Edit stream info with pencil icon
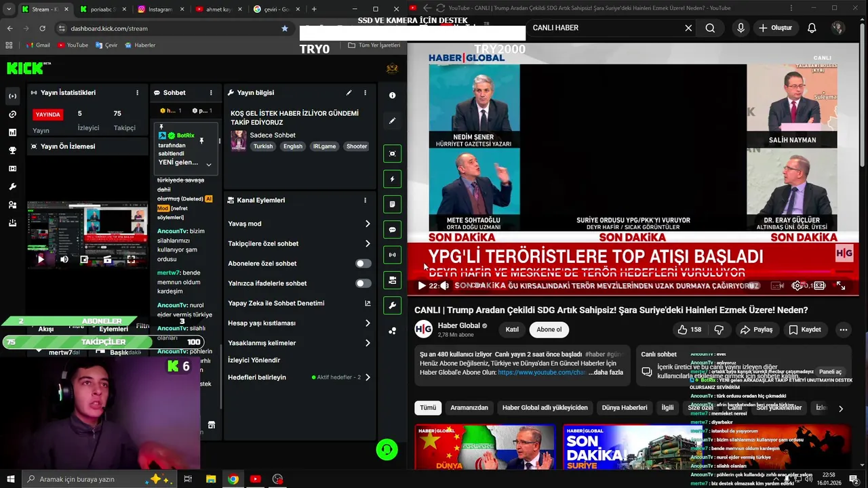This screenshot has width=868, height=488. [x=349, y=93]
